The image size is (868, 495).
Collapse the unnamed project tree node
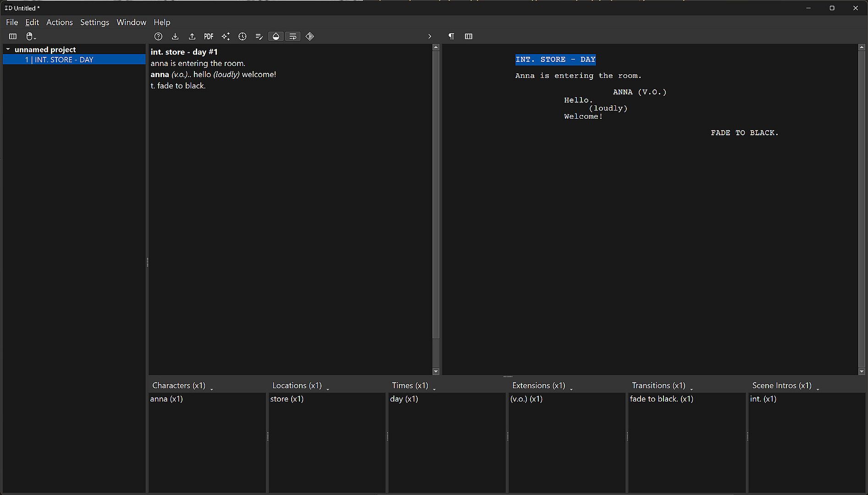click(x=8, y=49)
